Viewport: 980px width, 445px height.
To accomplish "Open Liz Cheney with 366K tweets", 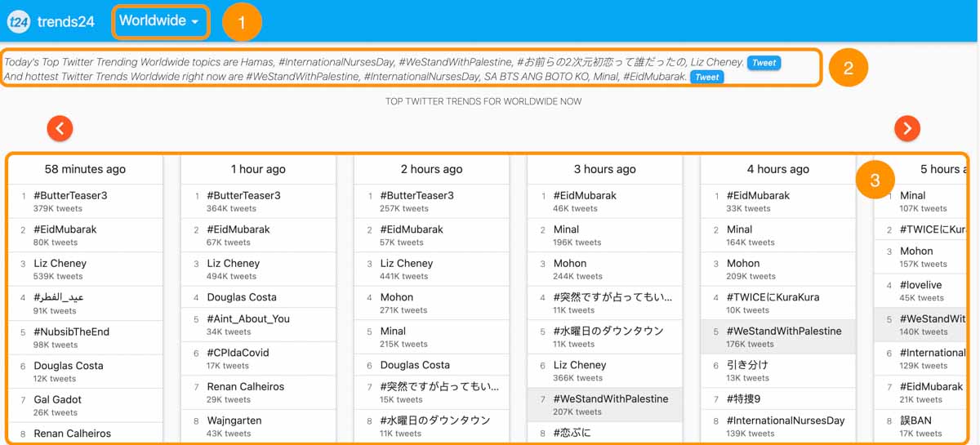I will [x=580, y=366].
